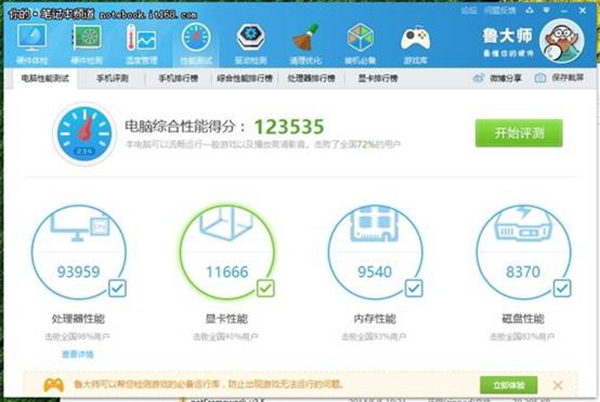The width and height of the screenshot is (600, 402).
Task: Click the 处理器性能 label
Action: click(78, 318)
